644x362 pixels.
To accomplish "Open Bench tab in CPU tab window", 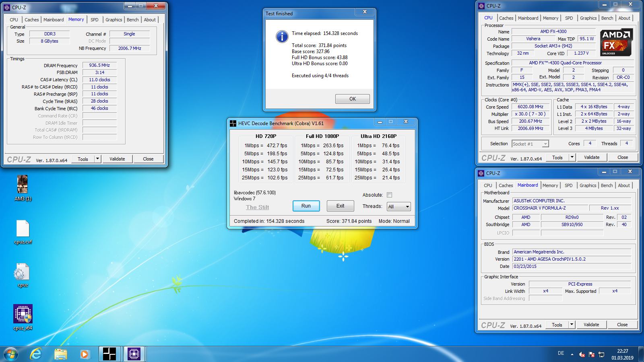I will coord(607,18).
